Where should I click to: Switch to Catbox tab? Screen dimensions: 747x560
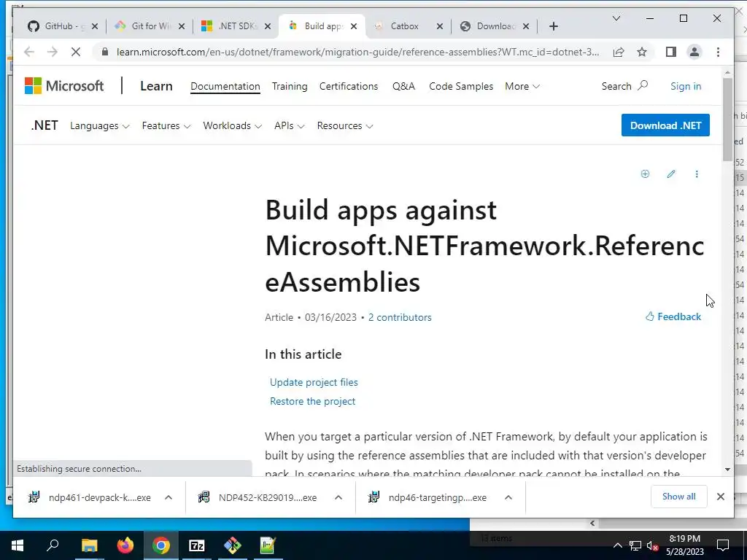pos(404,26)
